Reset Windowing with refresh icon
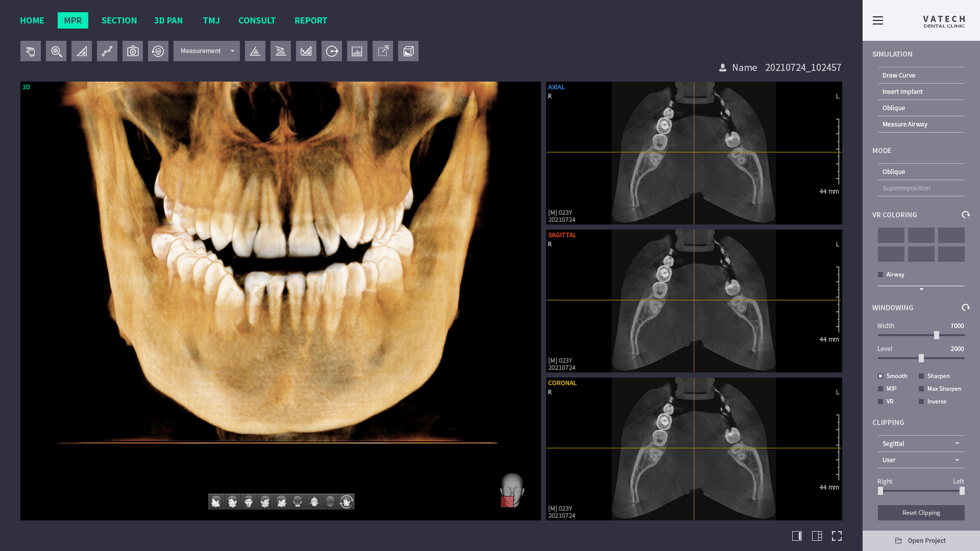Viewport: 980px width, 551px height. (x=966, y=308)
